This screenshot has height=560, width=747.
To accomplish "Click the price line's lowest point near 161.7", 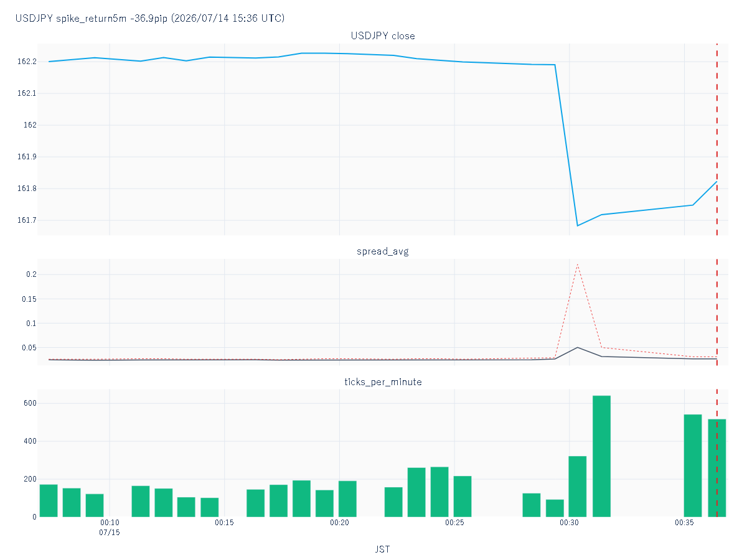I will pyautogui.click(x=578, y=225).
